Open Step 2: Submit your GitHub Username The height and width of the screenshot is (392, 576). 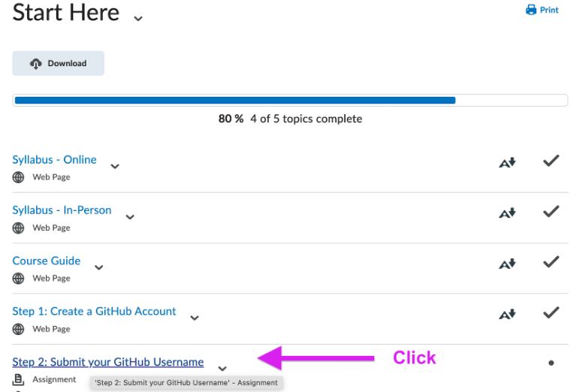coord(107,362)
